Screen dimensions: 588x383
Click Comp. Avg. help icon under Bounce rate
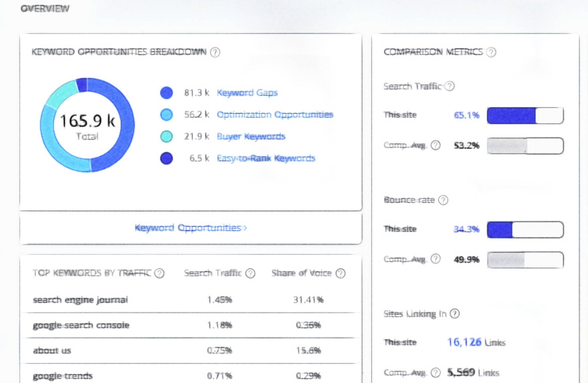(x=435, y=259)
